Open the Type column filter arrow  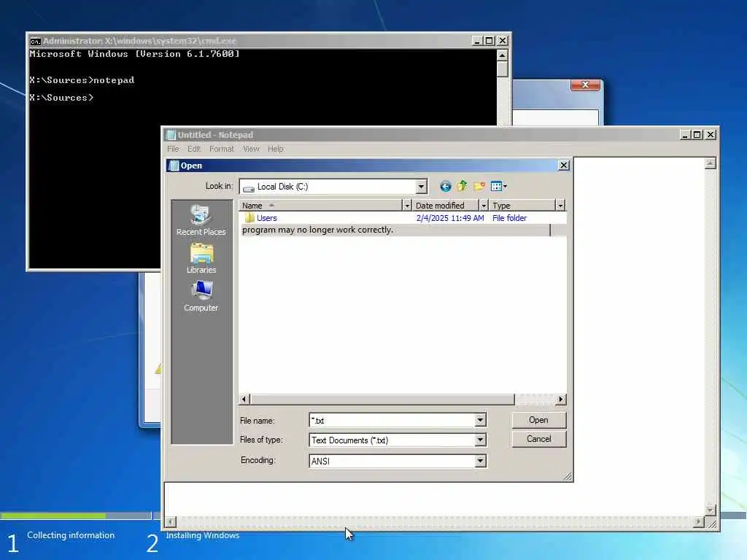561,206
